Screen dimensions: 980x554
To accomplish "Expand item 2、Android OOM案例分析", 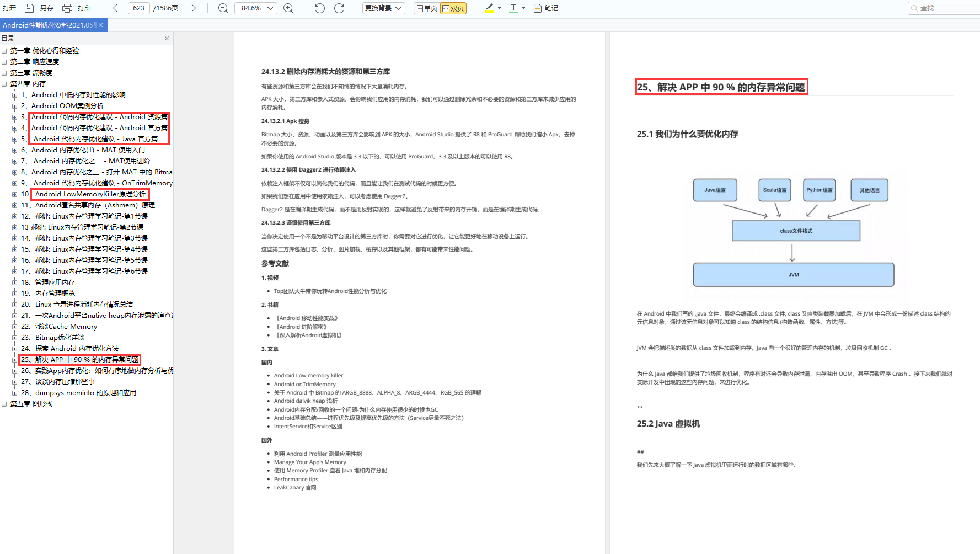I will tap(15, 106).
